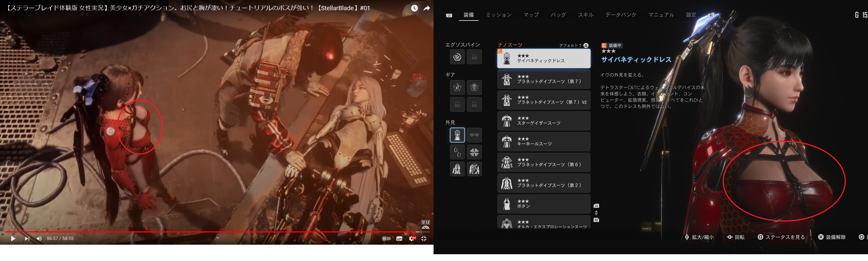Click the channel subscribe watermark

pyautogui.click(x=426, y=224)
